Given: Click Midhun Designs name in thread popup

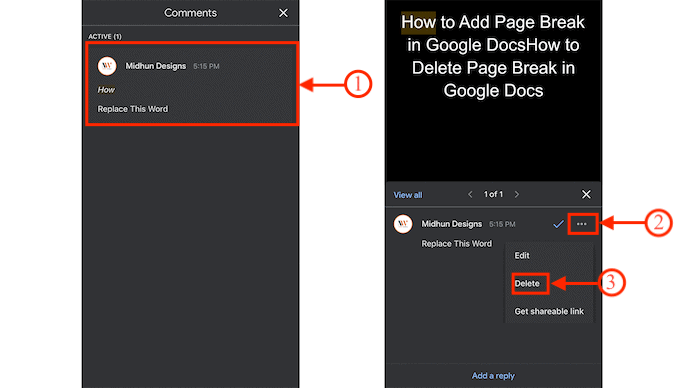Looking at the screenshot, I should 451,224.
